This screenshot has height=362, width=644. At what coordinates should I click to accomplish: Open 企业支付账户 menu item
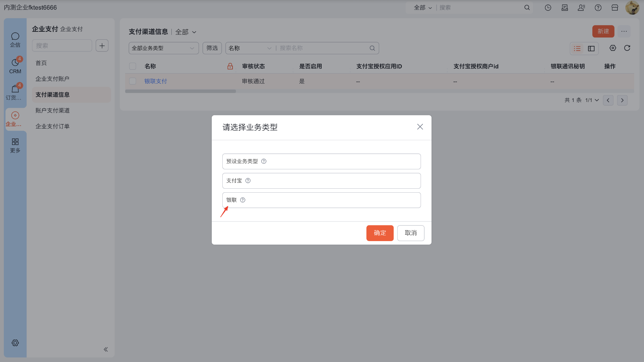coord(71,79)
